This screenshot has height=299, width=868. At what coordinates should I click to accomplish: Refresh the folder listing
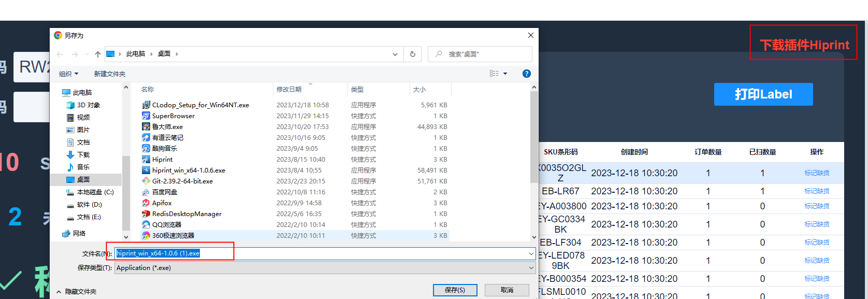tap(413, 54)
